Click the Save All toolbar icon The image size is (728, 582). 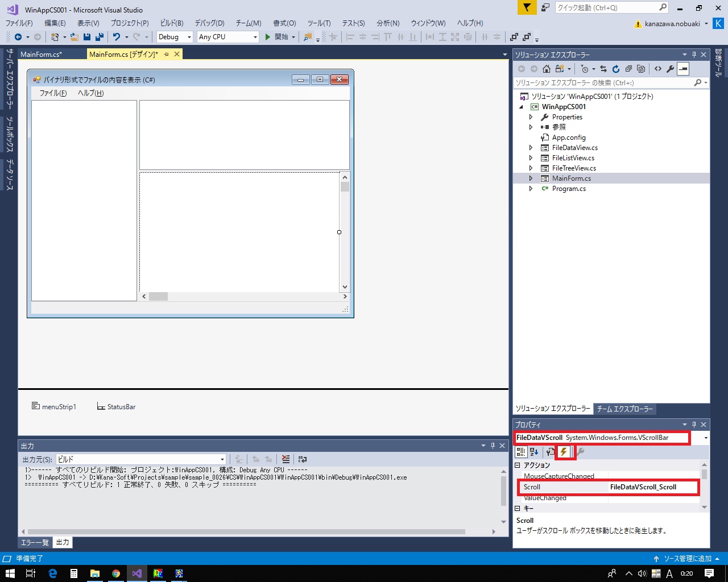coord(99,37)
